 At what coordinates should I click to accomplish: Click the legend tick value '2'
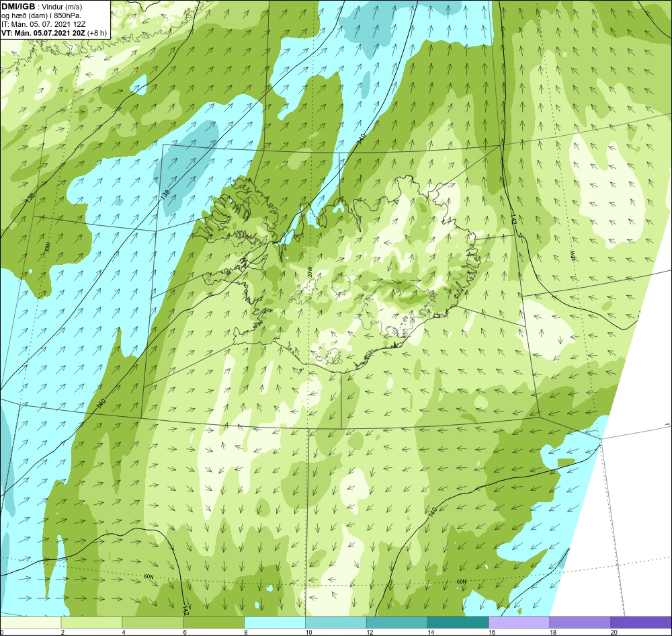(62, 632)
